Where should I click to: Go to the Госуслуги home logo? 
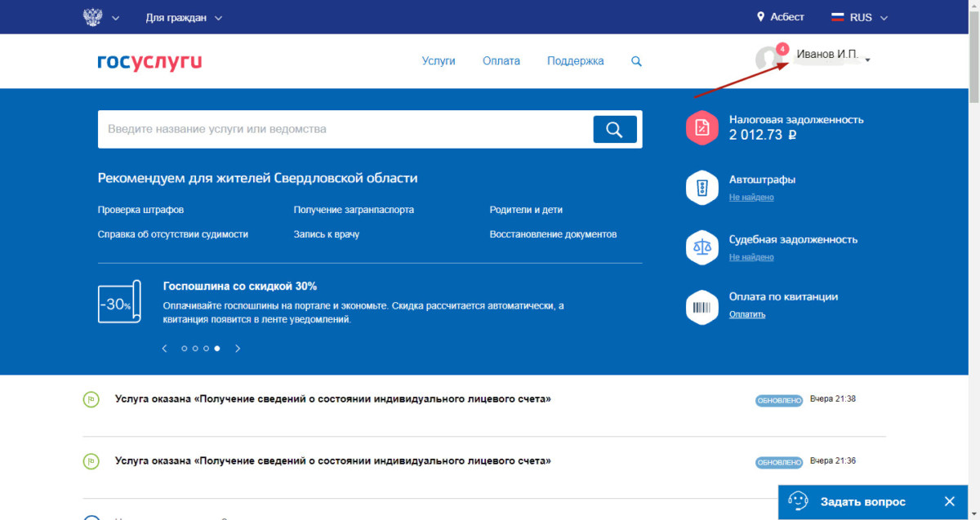tap(149, 61)
